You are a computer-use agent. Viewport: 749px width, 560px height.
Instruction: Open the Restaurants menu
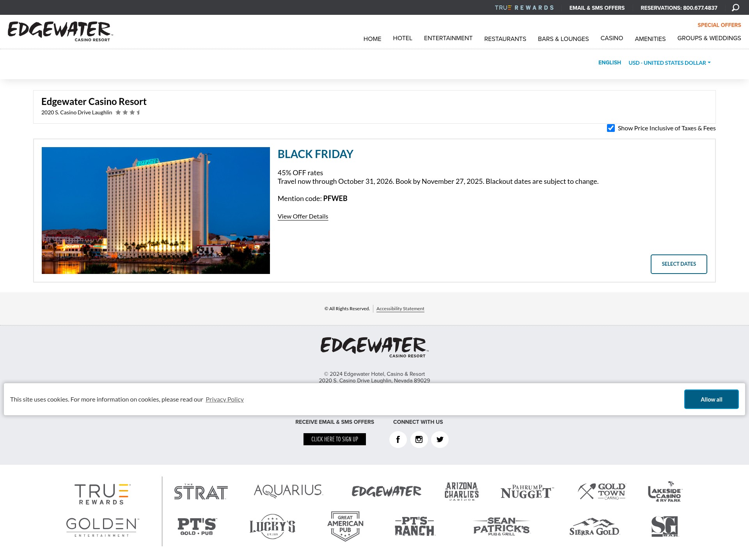pos(505,39)
